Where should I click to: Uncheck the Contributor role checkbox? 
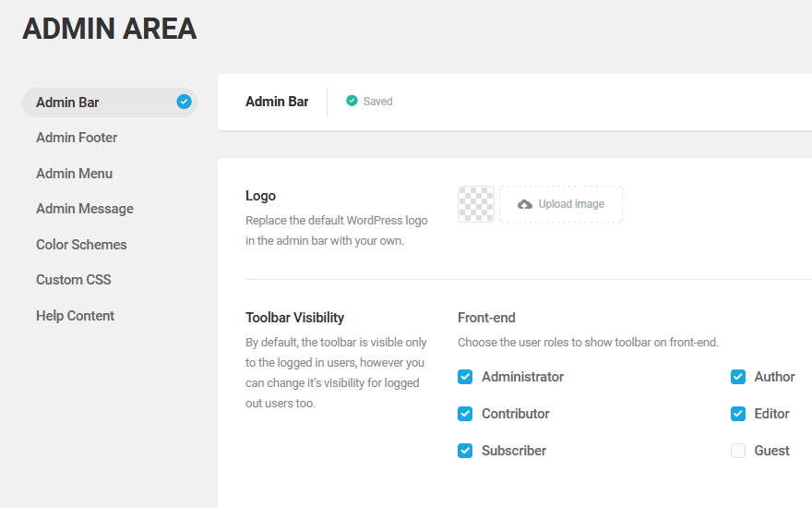pyautogui.click(x=465, y=414)
